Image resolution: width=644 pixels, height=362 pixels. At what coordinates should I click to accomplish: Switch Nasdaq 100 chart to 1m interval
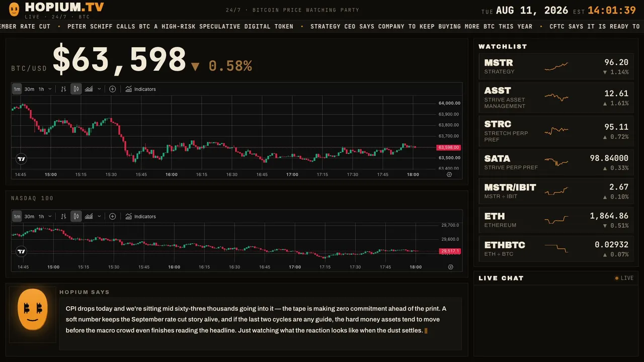(17, 216)
